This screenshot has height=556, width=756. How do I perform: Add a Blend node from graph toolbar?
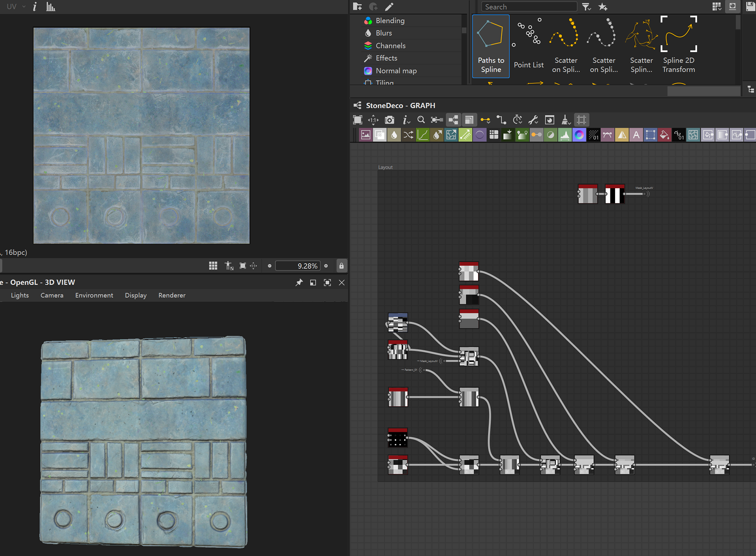coord(380,135)
